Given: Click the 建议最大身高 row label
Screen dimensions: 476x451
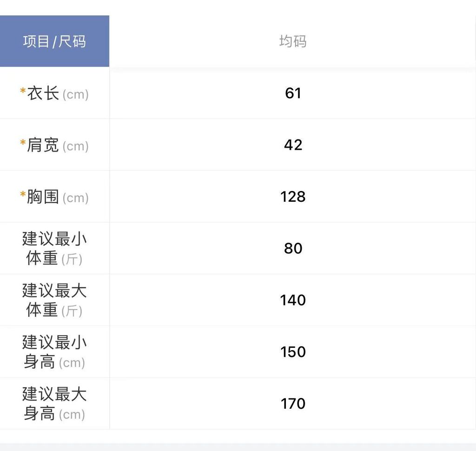Looking at the screenshot, I should pos(54,403).
